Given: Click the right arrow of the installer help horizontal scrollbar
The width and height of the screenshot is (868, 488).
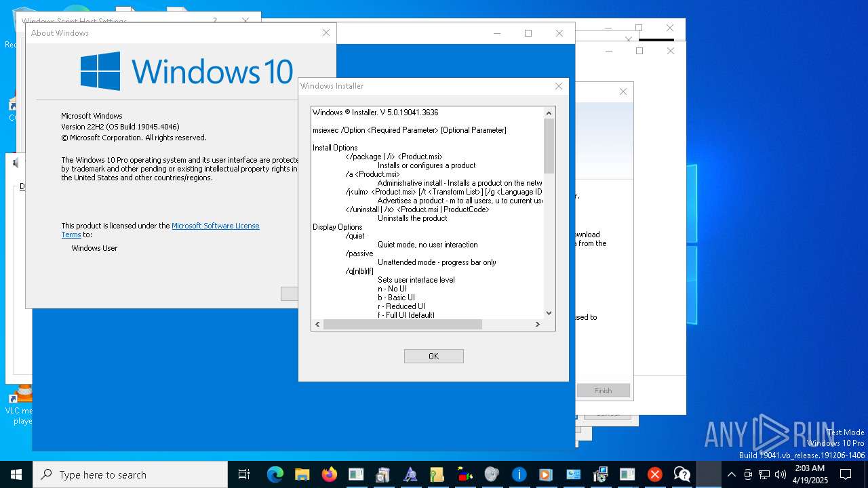Looking at the screenshot, I should click(x=538, y=325).
